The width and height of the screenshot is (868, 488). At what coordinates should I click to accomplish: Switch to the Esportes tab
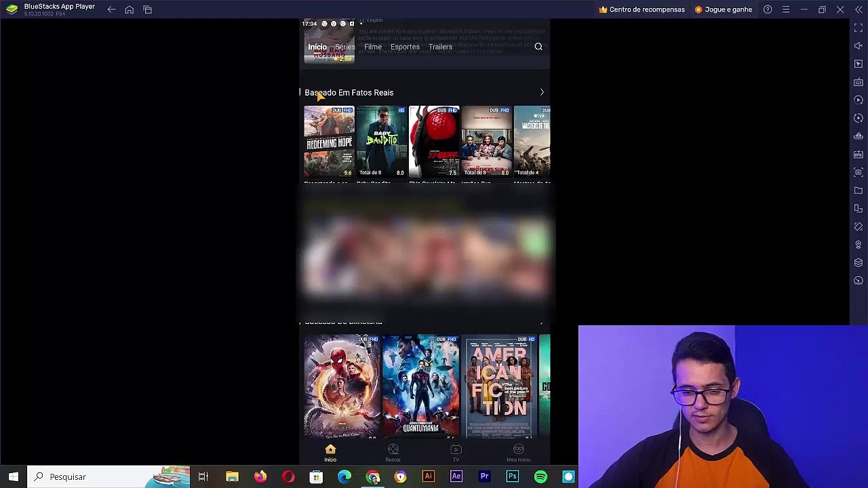point(405,47)
